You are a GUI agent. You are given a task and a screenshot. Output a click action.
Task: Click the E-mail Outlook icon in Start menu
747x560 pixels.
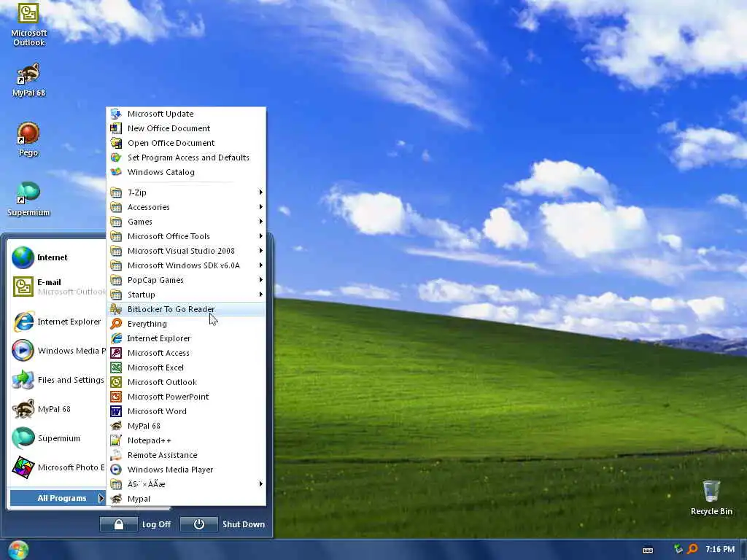[x=23, y=286]
